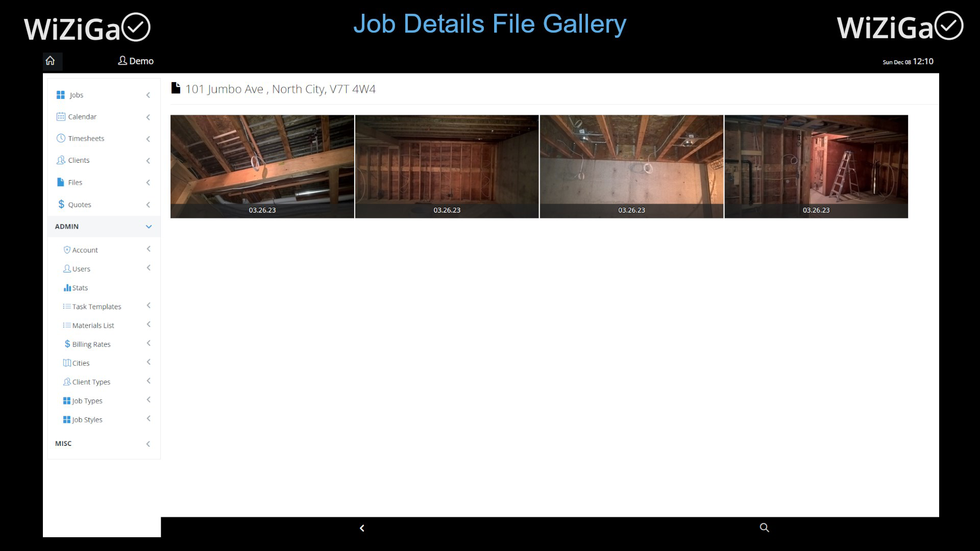Collapse the ADMIN section chevron
The image size is (980, 551).
[149, 227]
